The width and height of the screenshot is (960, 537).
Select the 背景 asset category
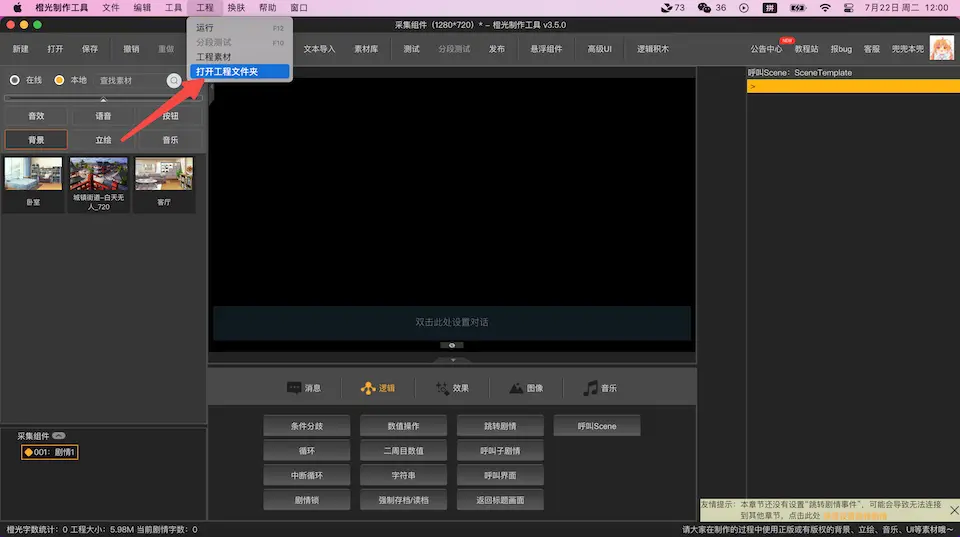pyautogui.click(x=36, y=140)
